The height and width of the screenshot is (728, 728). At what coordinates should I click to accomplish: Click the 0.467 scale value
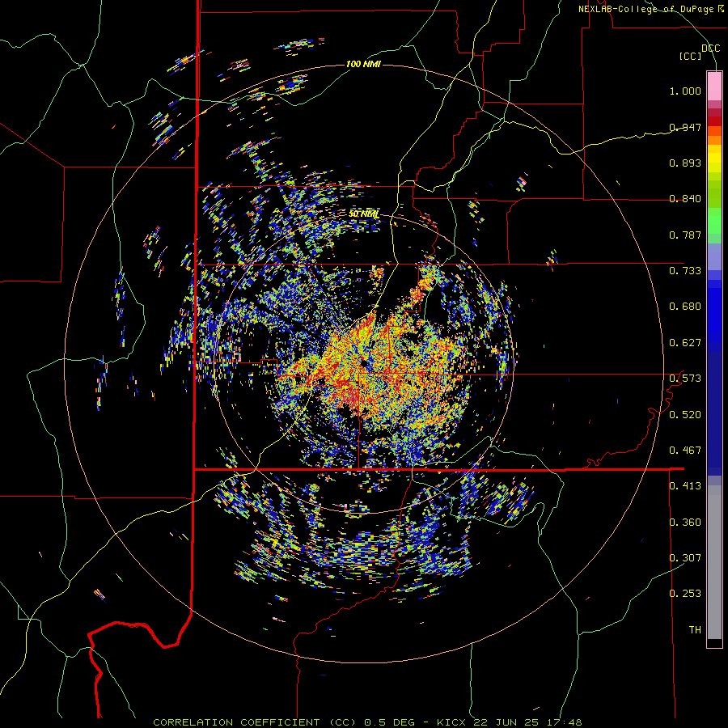pyautogui.click(x=685, y=451)
